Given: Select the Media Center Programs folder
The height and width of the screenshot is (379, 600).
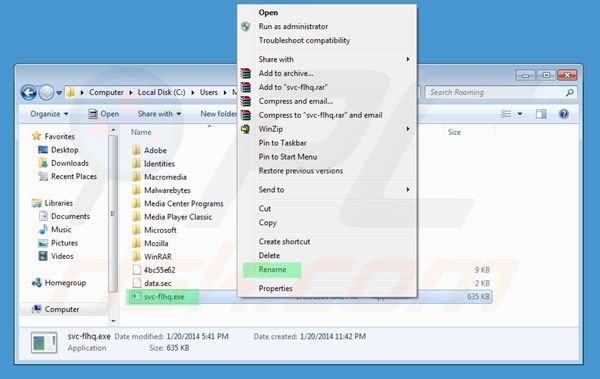Looking at the screenshot, I should (x=178, y=204).
